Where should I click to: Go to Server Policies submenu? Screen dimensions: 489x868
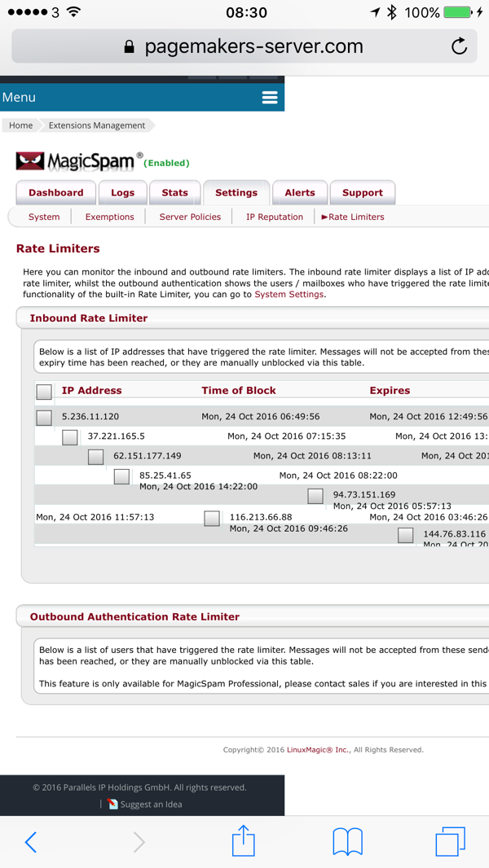pyautogui.click(x=190, y=217)
